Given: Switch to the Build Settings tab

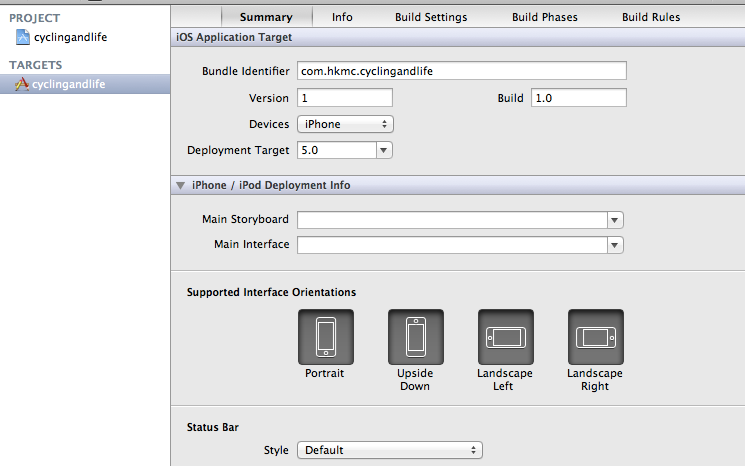Looking at the screenshot, I should (x=432, y=17).
